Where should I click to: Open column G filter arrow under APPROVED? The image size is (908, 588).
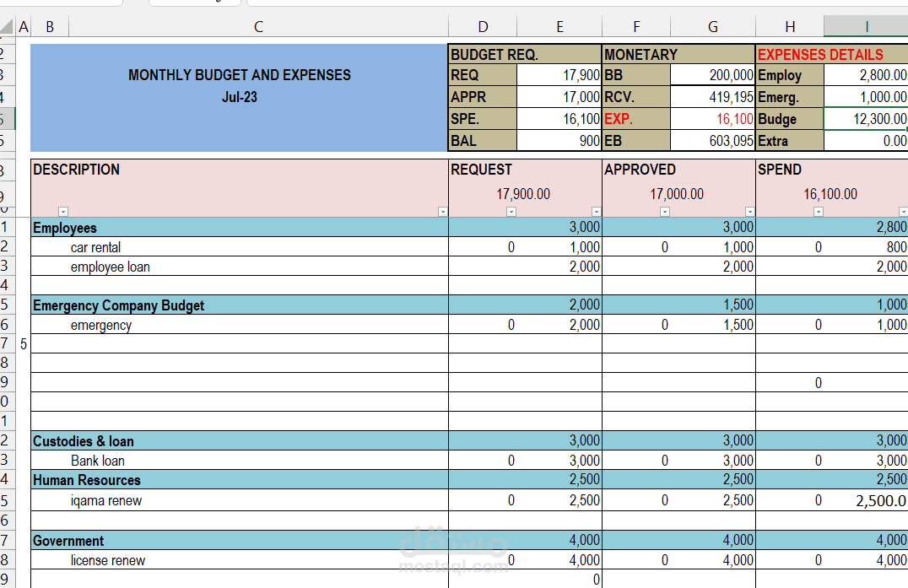750,212
